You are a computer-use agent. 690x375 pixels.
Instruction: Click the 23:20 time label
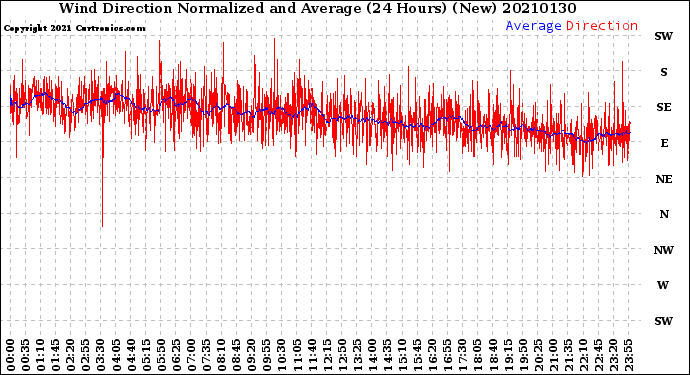(x=613, y=355)
